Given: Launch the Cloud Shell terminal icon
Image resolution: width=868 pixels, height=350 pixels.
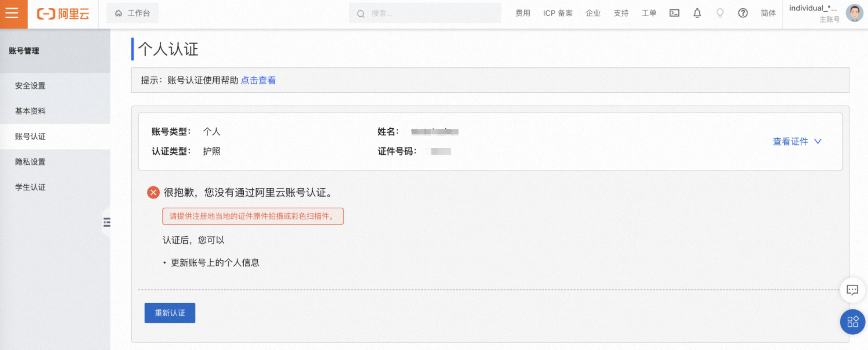Looking at the screenshot, I should point(674,13).
